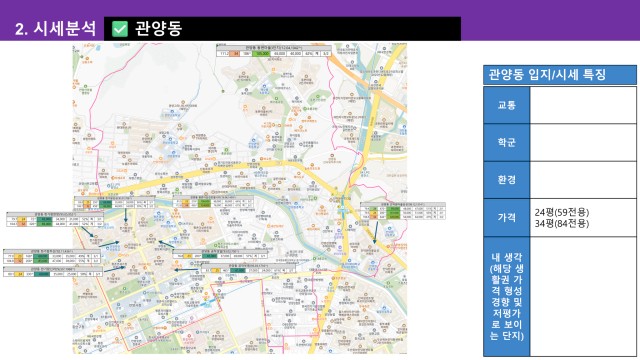Screen dimensions: 640x360
Task: Select the 2. 시세분석 heading text
Action: (x=56, y=29)
